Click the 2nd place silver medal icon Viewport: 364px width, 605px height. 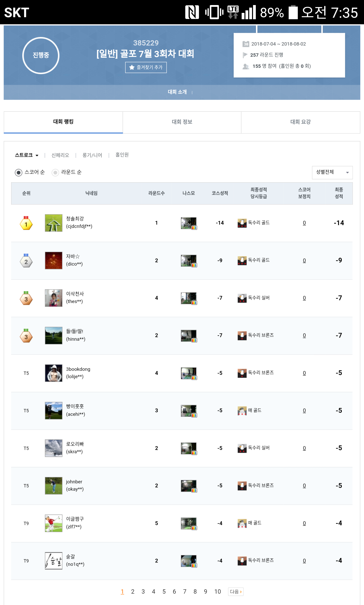pos(26,261)
